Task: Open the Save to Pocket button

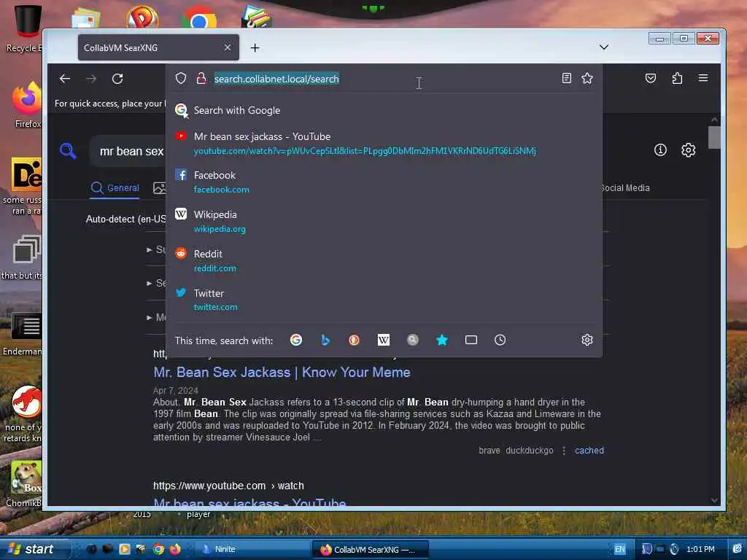Action: 650,78
